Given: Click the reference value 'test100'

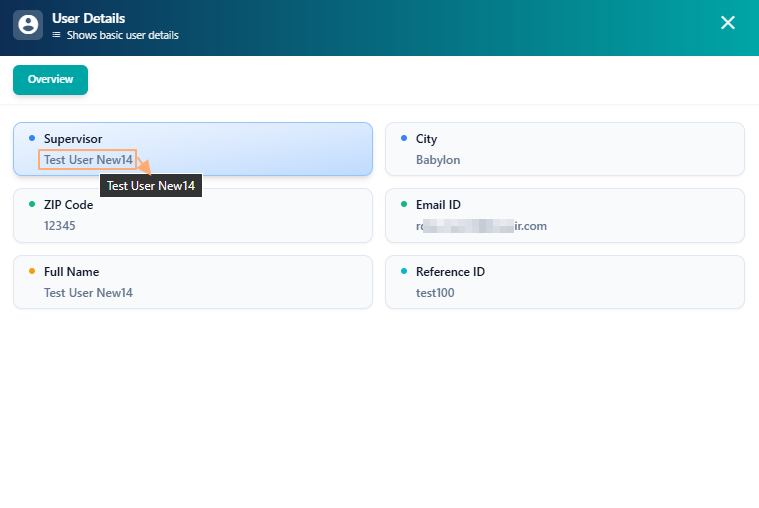Looking at the screenshot, I should click(435, 293).
